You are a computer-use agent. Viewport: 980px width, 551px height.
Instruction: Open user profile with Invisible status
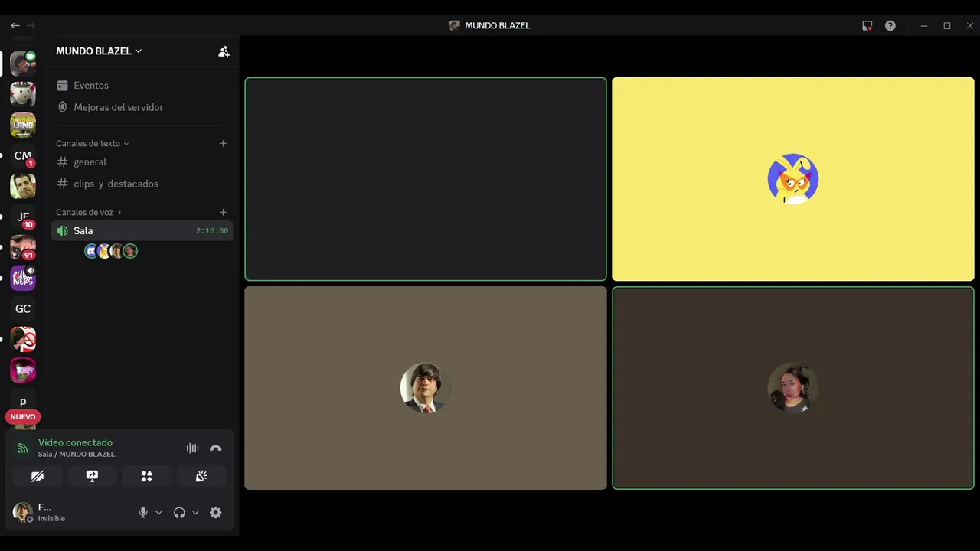pos(41,512)
